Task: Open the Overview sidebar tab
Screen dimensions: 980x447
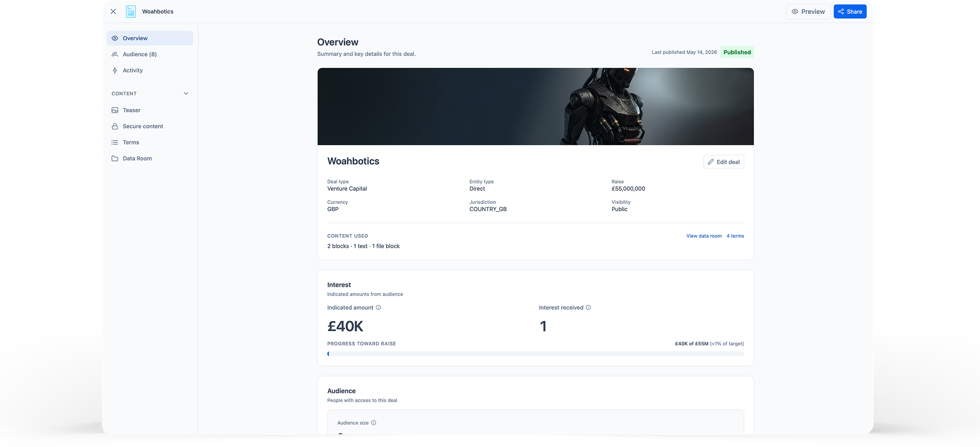Action: click(x=150, y=38)
